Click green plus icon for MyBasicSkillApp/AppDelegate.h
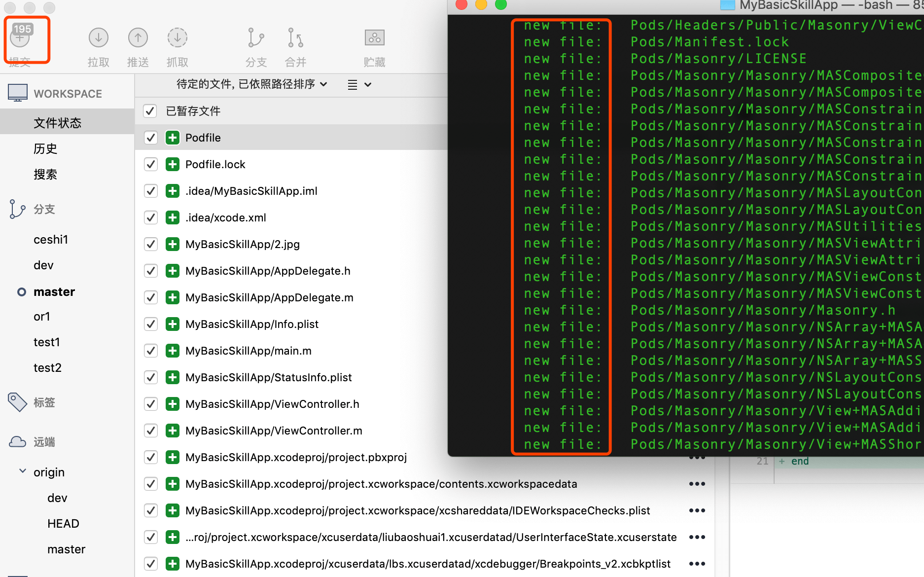This screenshot has height=577, width=924. (x=173, y=271)
